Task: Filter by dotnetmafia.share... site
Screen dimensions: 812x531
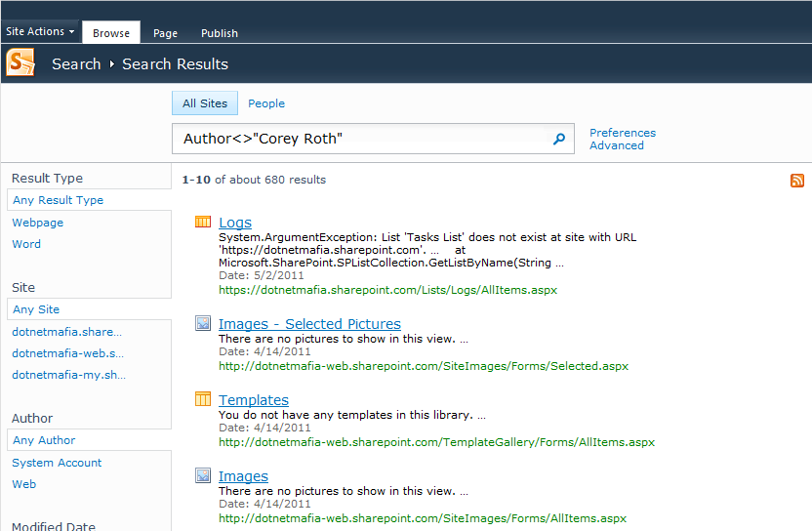Action: click(66, 332)
